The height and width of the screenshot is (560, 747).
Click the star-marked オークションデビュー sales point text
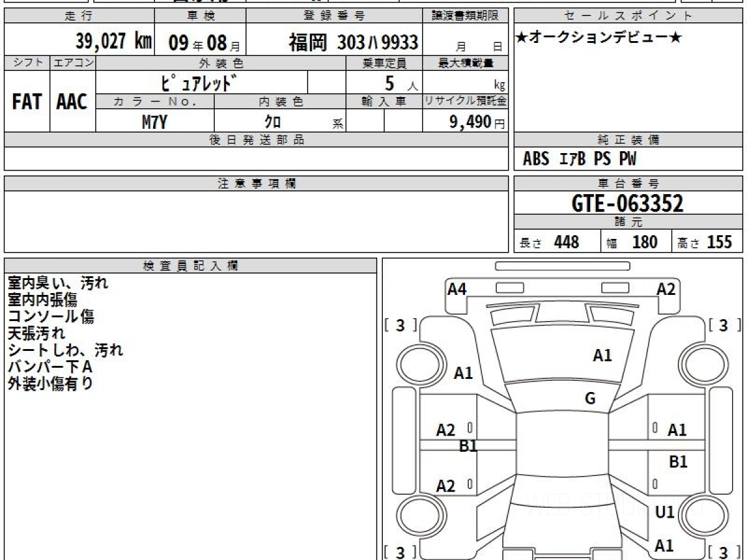(x=599, y=39)
